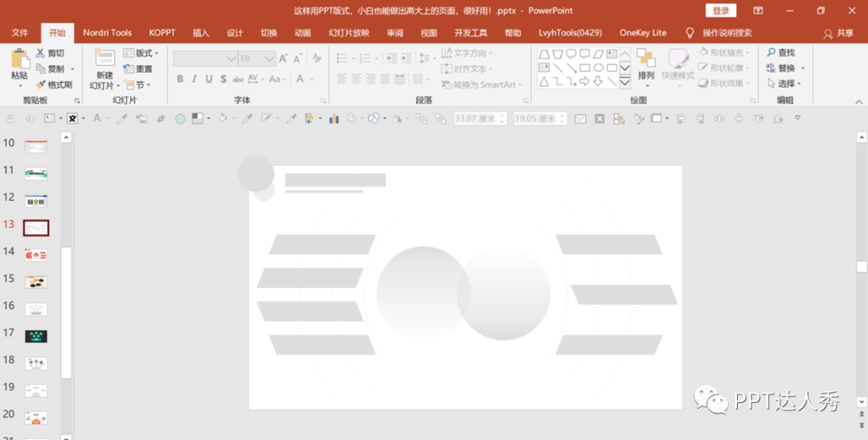Viewport: 868px width, 440px height.
Task: Click the increase indent level icon
Action: [406, 58]
